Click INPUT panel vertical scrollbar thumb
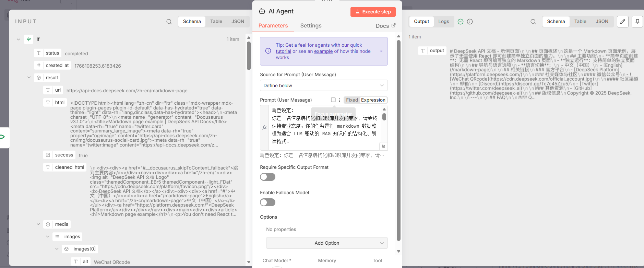This screenshot has width=644, height=268. click(249, 56)
